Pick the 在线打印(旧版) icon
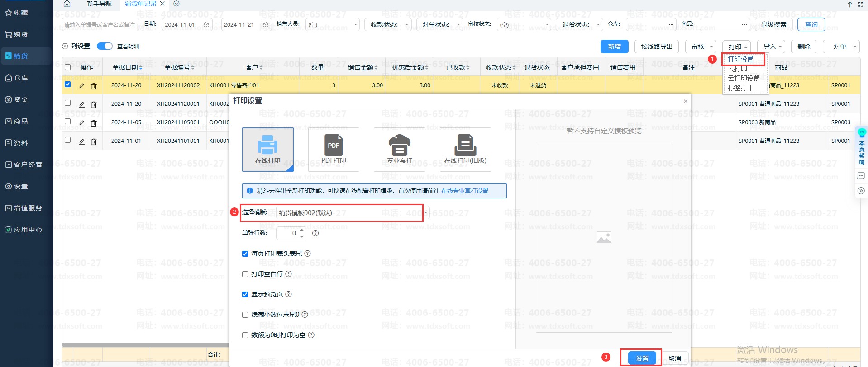This screenshot has width=868, height=367. 465,145
